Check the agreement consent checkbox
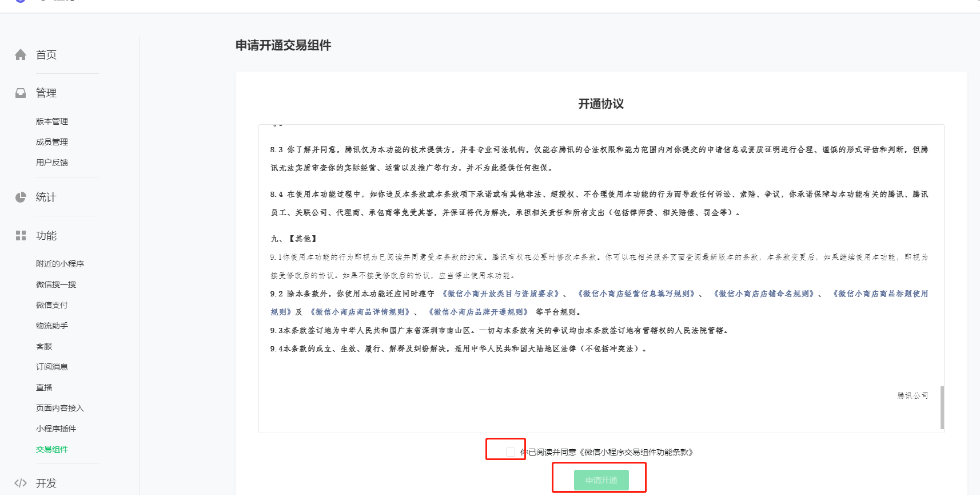The image size is (980, 495). (511, 452)
